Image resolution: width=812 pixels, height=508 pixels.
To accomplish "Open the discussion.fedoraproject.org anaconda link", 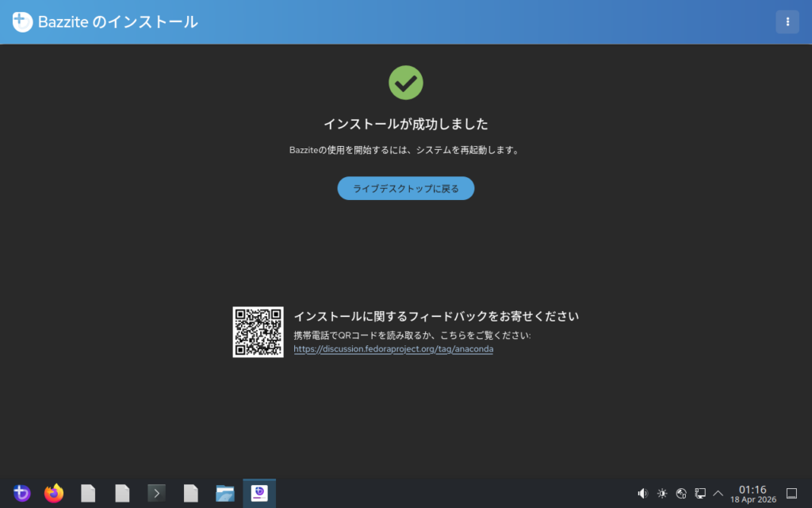I will point(393,349).
